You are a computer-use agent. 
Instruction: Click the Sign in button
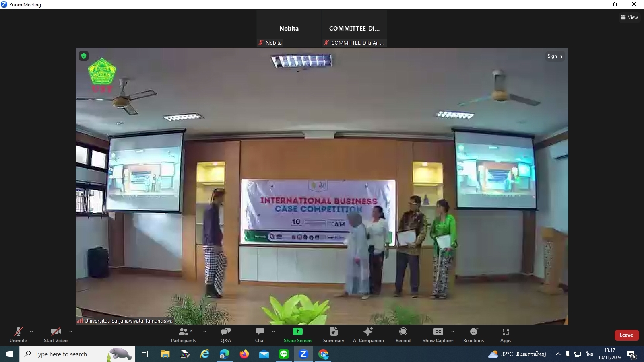555,56
